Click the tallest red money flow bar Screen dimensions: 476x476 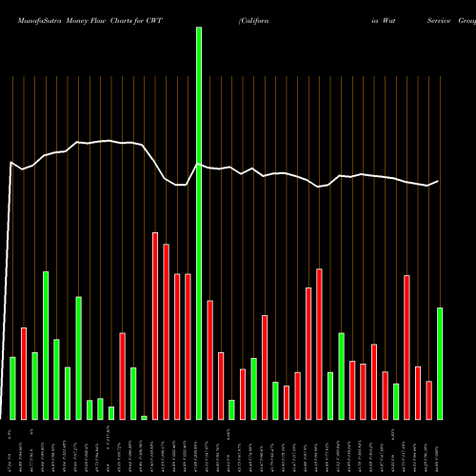[155, 327]
